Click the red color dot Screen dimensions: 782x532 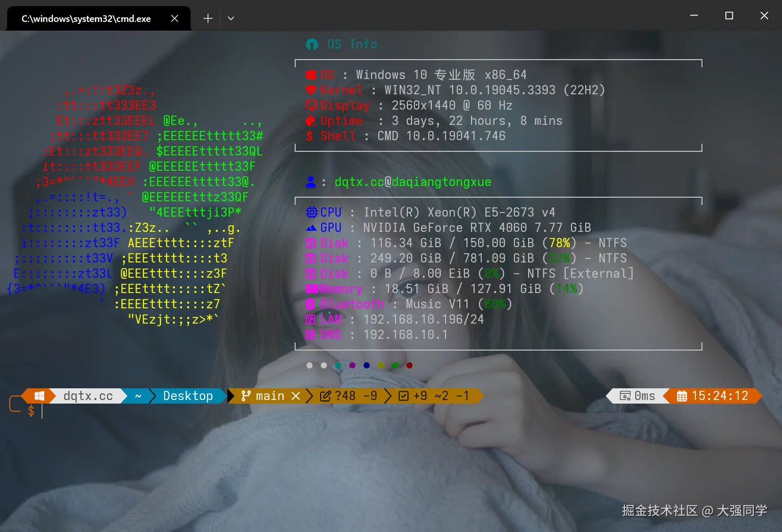pos(409,365)
